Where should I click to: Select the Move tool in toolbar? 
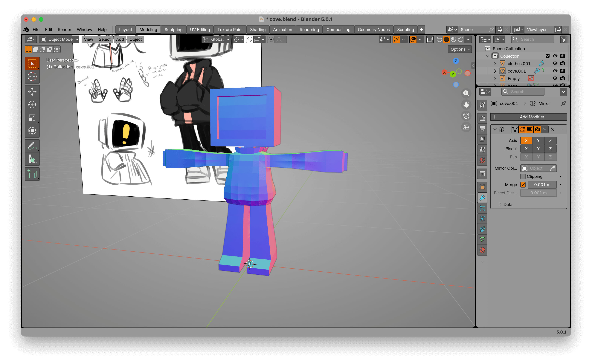tap(32, 91)
